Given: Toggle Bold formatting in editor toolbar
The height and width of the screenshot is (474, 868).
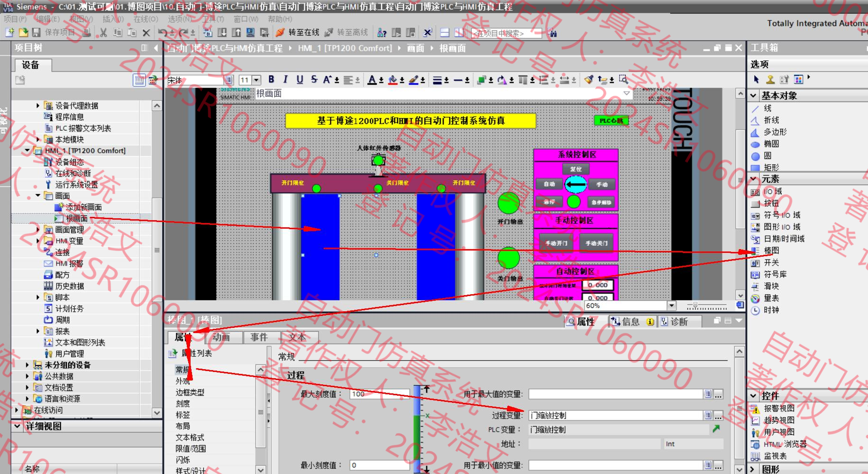Looking at the screenshot, I should pos(271,79).
